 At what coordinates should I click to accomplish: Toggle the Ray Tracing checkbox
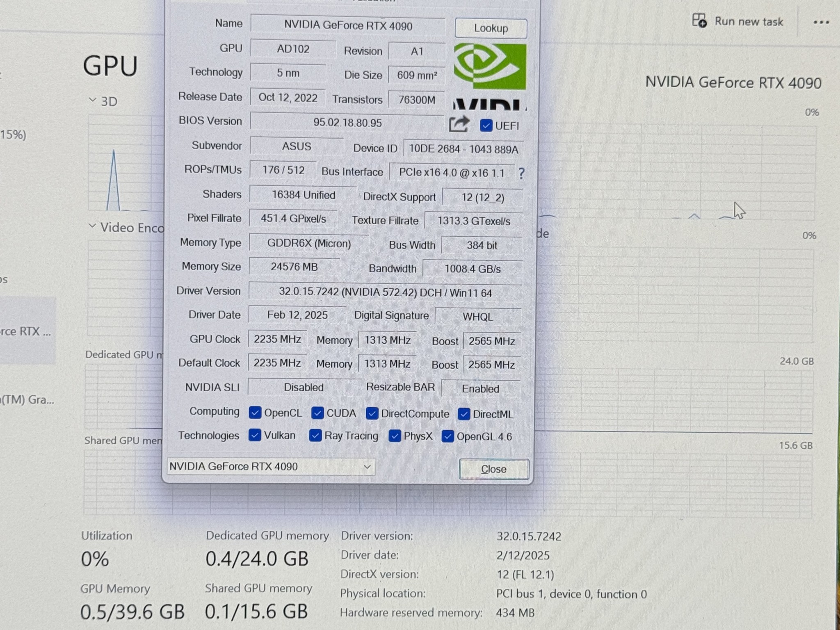click(x=315, y=436)
